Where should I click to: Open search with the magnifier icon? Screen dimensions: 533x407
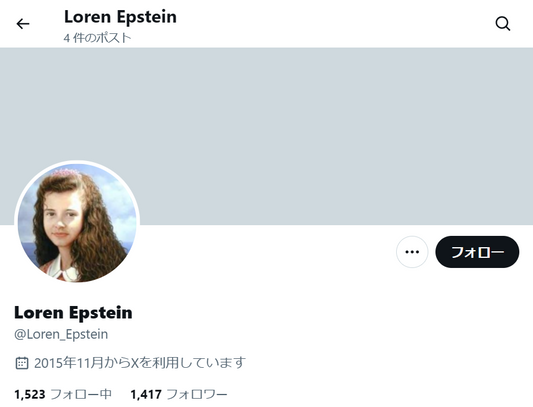[502, 24]
